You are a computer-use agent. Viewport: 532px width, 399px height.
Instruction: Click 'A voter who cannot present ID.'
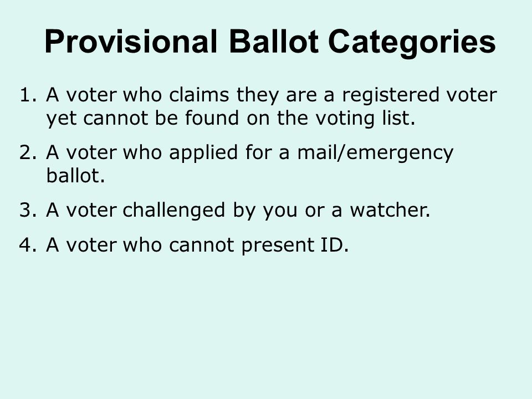click(x=197, y=245)
